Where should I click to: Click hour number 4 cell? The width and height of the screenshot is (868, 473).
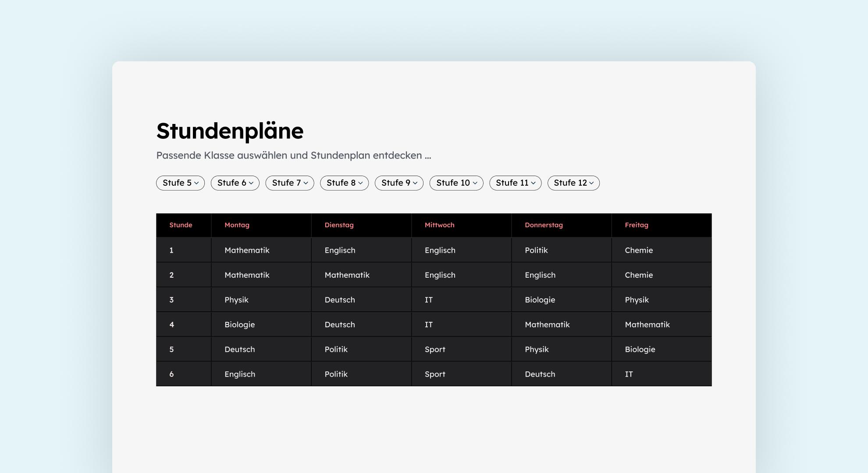184,325
